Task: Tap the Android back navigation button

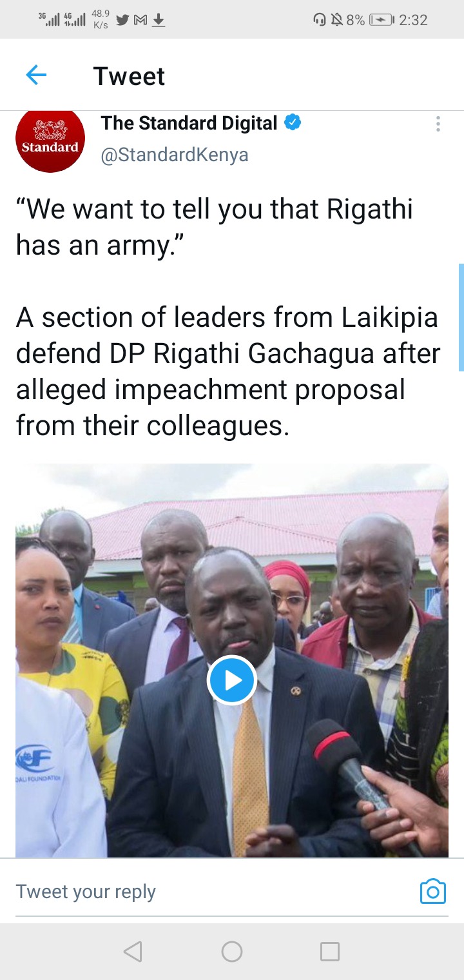Action: (133, 952)
